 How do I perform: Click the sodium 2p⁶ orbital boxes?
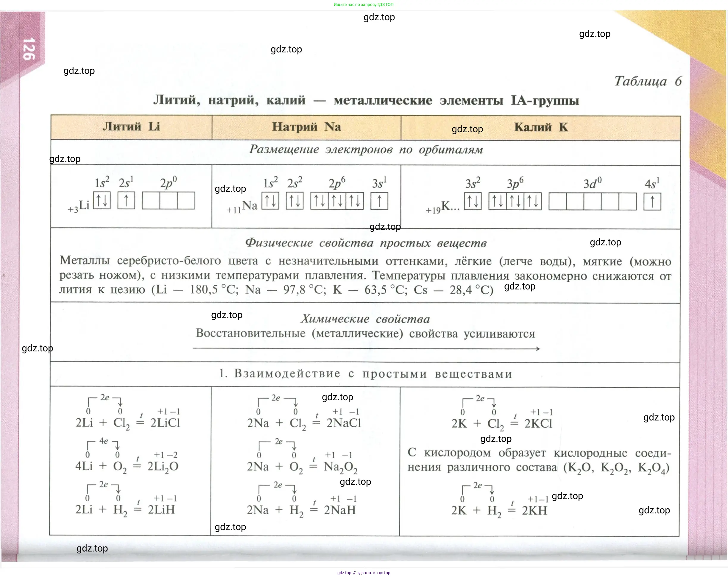coord(337,201)
